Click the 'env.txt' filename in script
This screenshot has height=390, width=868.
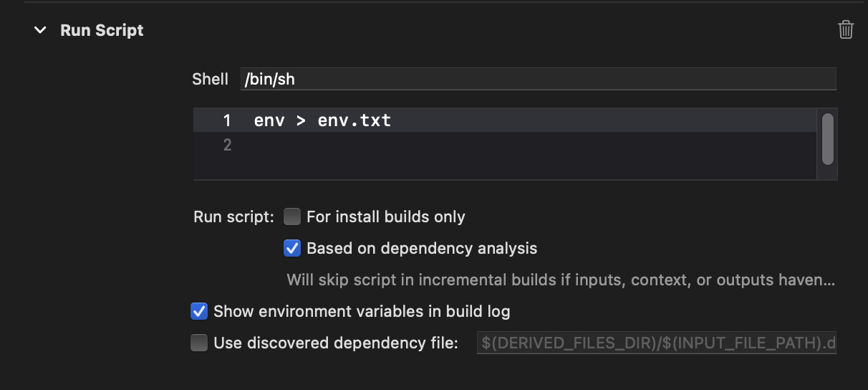click(355, 120)
